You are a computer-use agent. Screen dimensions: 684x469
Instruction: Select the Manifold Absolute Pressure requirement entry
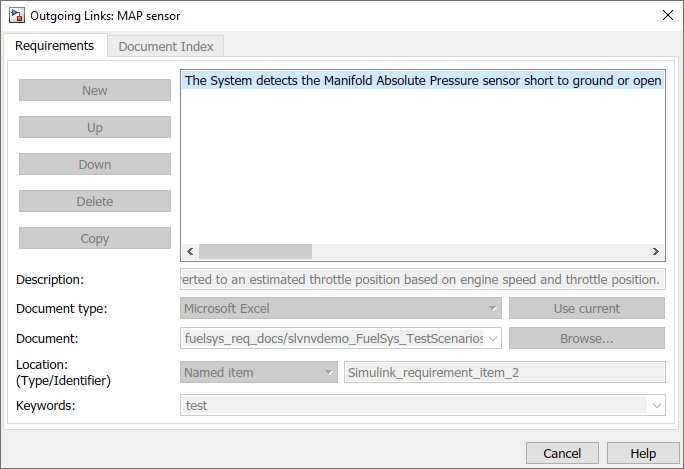423,80
